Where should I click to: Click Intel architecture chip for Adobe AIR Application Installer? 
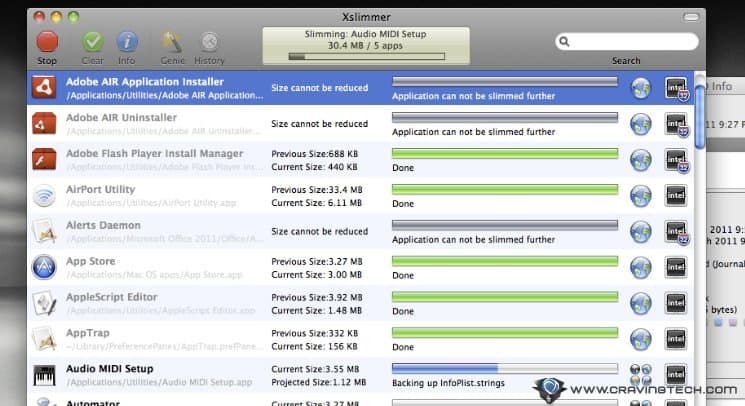[676, 88]
